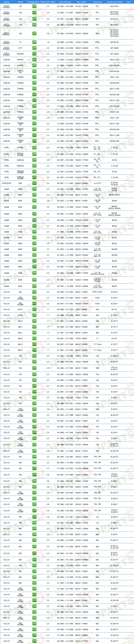Click the Lata produkcji column header
Image resolution: width=134 pixels, height=644 pixels.
[65, 2]
